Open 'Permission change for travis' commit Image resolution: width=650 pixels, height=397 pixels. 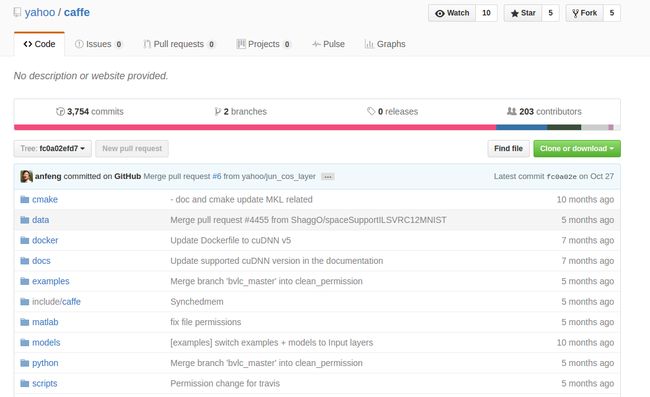pos(225,383)
